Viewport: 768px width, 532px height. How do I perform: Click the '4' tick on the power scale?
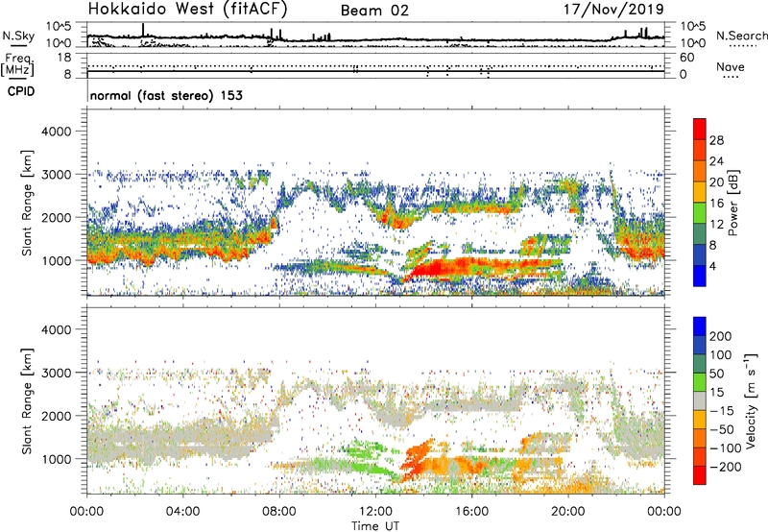tap(712, 266)
